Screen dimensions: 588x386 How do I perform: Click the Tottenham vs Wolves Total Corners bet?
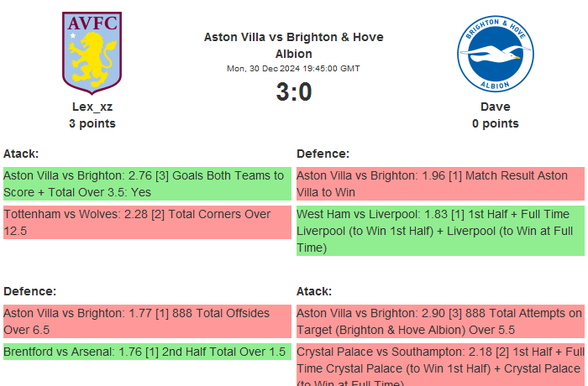click(x=147, y=222)
